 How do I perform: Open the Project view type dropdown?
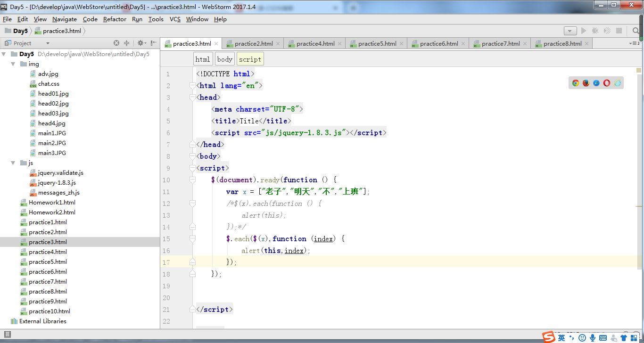tap(48, 43)
